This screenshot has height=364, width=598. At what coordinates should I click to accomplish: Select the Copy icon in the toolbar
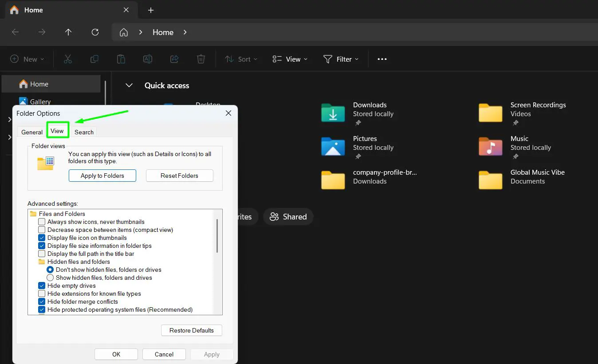(x=94, y=59)
